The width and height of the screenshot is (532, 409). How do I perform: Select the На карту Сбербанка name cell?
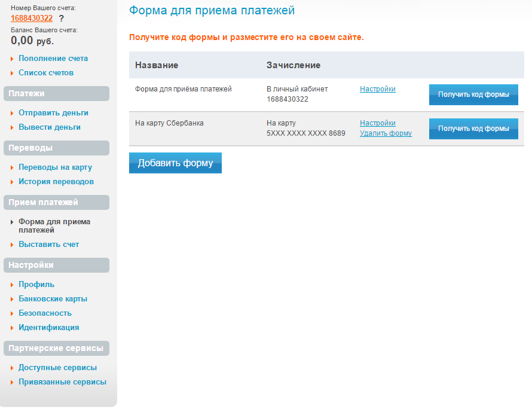(x=169, y=123)
